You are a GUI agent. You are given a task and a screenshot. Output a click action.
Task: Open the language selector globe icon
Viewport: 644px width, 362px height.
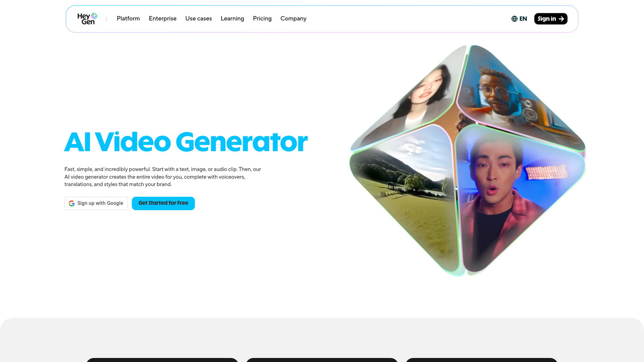(514, 19)
